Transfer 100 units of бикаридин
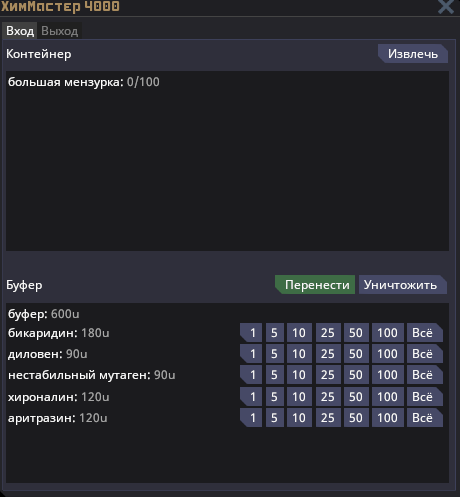The width and height of the screenshot is (460, 497). click(388, 333)
